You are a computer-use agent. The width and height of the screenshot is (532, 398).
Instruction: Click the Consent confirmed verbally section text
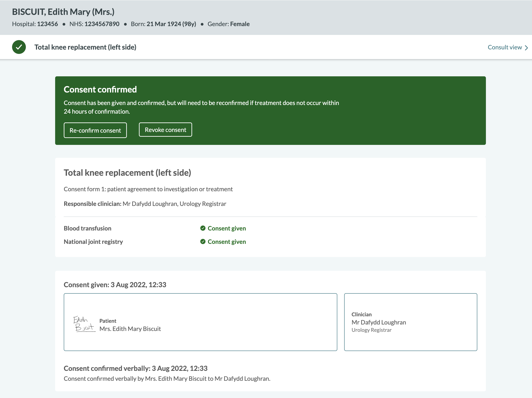pos(167,379)
